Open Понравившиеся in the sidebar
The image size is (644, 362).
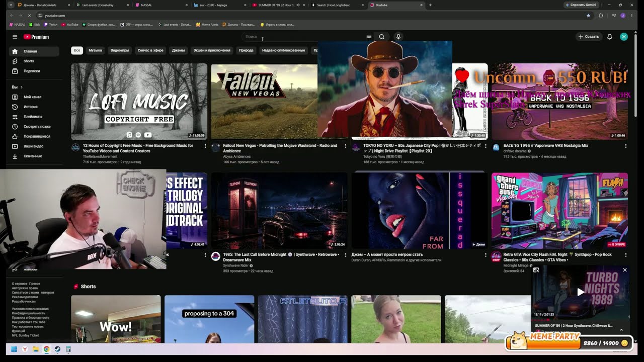pos(34,136)
